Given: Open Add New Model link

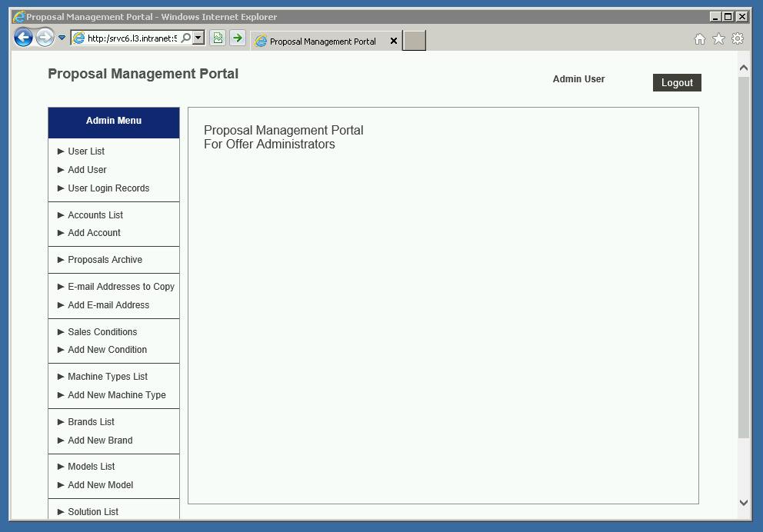Looking at the screenshot, I should point(100,485).
